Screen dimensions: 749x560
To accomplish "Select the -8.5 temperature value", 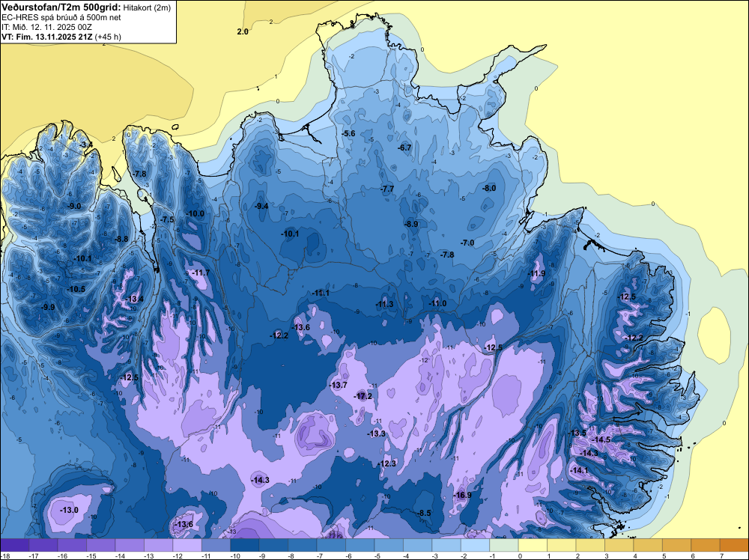I will coord(424,514).
